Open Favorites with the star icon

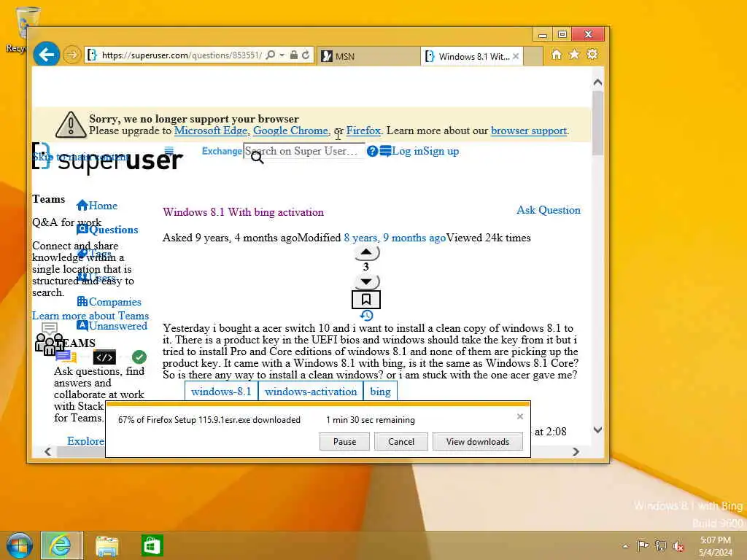point(575,54)
